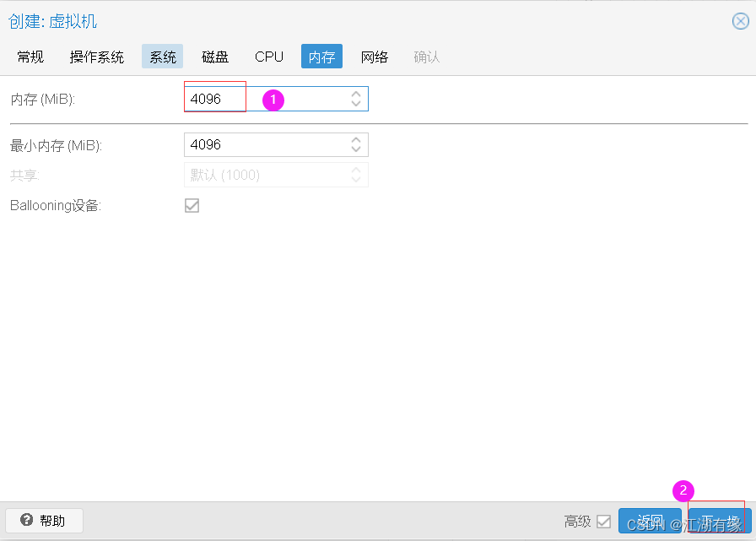Increase 最小内存 with the up stepper arrow

pyautogui.click(x=355, y=140)
